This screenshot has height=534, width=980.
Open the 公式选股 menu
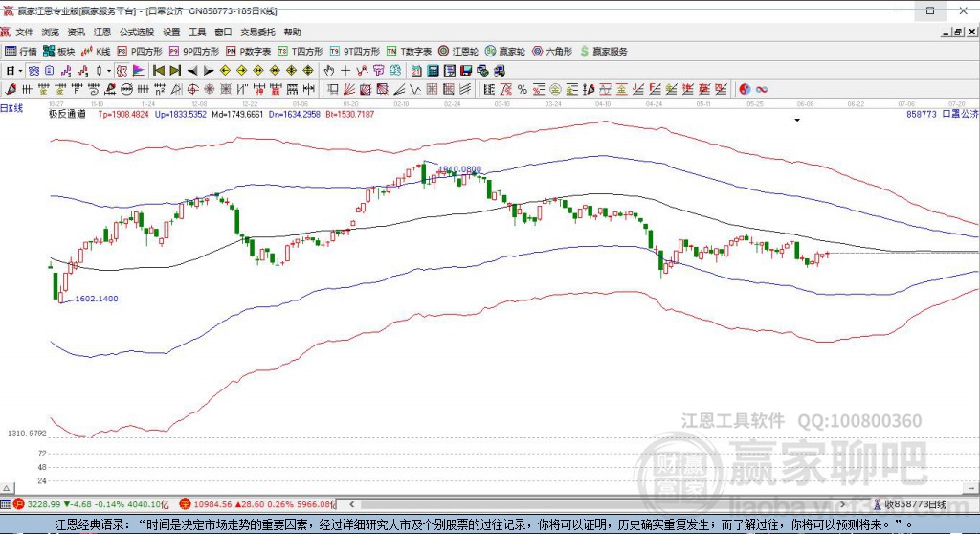click(137, 32)
